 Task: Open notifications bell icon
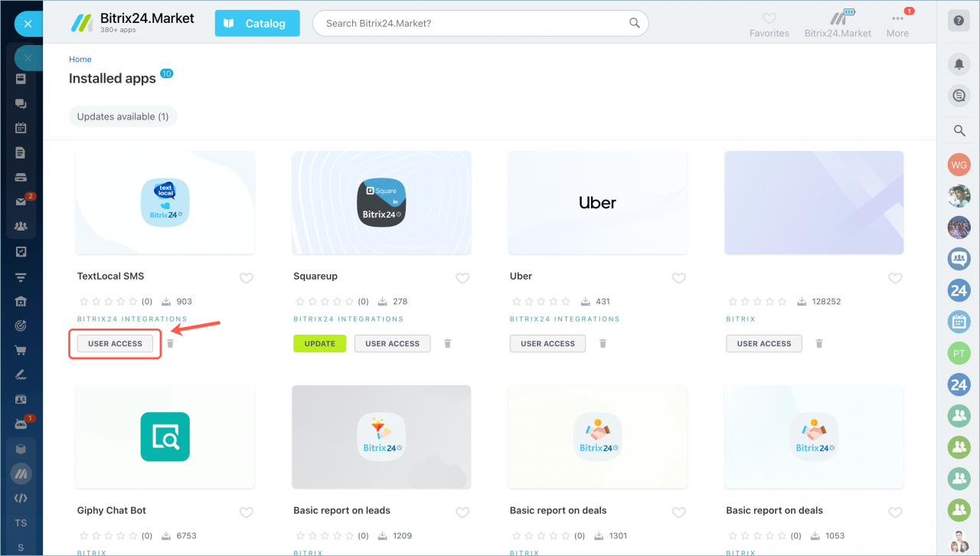coord(959,64)
